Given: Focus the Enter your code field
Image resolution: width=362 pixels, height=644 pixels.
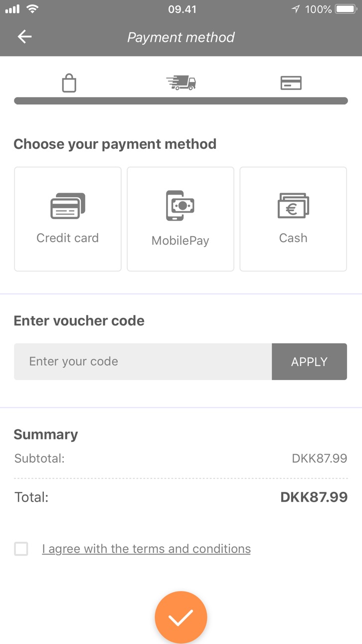Looking at the screenshot, I should pos(143,361).
